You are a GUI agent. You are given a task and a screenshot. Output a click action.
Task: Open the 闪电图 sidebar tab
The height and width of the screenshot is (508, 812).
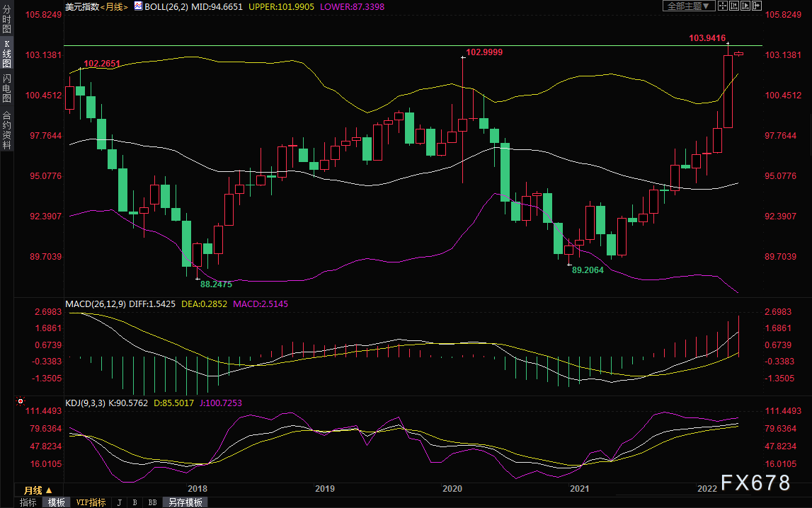pyautogui.click(x=7, y=88)
